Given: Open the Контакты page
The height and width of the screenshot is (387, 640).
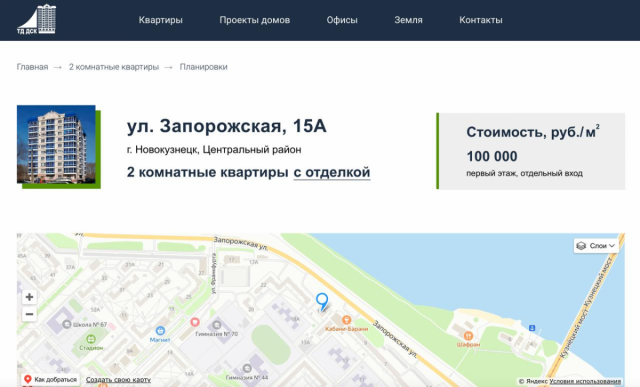Looking at the screenshot, I should pos(481,20).
